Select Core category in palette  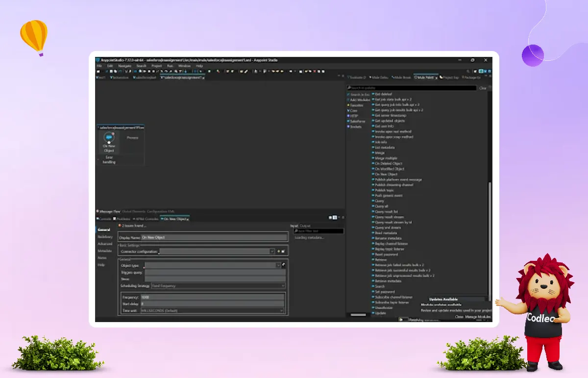(352, 110)
